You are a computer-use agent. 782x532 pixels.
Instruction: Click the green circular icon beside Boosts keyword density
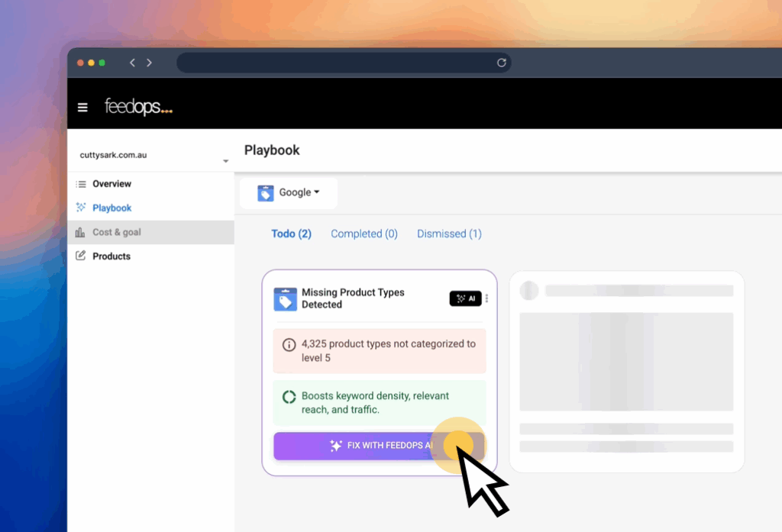point(289,397)
